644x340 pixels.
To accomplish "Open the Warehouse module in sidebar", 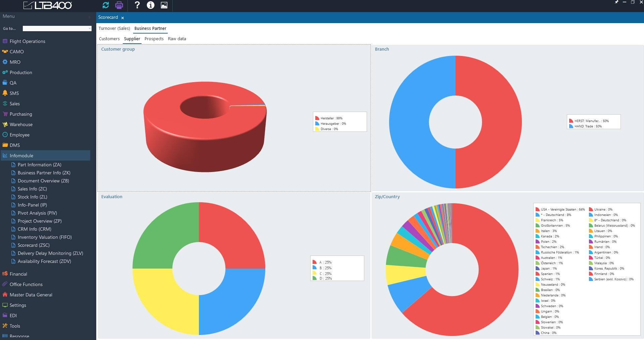I will 21,124.
